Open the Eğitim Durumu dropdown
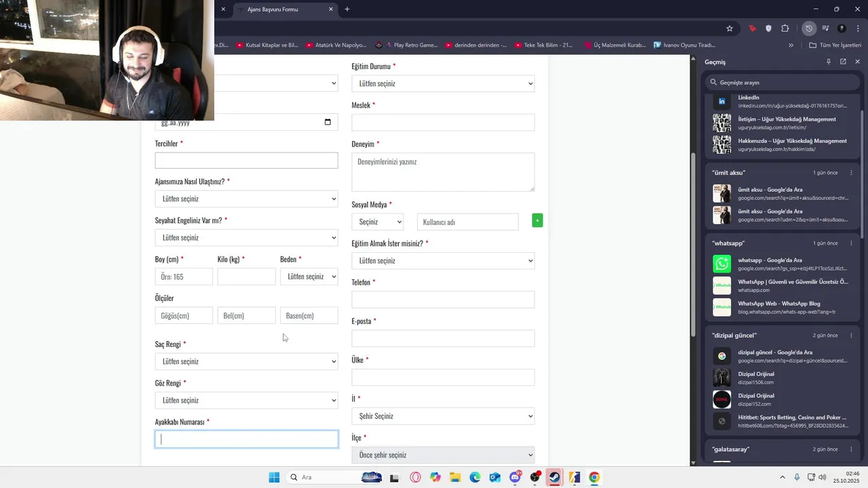 pos(443,83)
